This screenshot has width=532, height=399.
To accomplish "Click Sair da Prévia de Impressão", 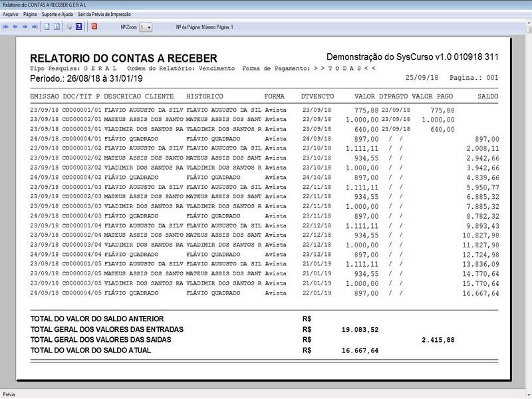I will [104, 14].
